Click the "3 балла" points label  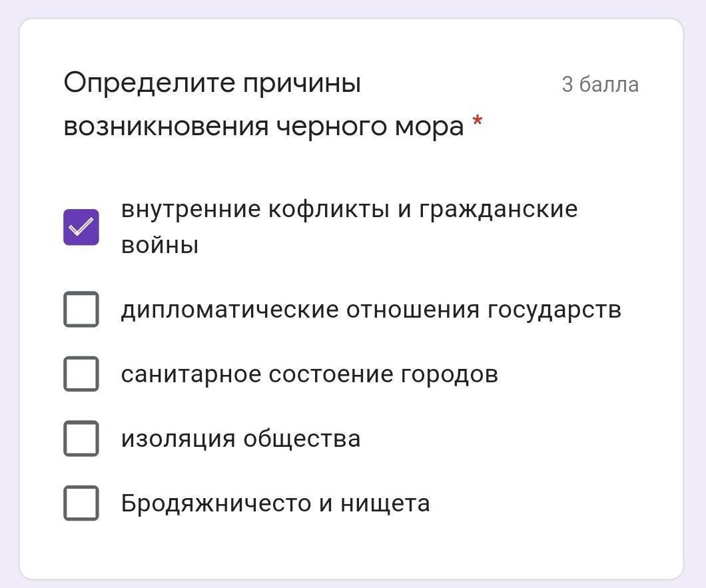(599, 85)
